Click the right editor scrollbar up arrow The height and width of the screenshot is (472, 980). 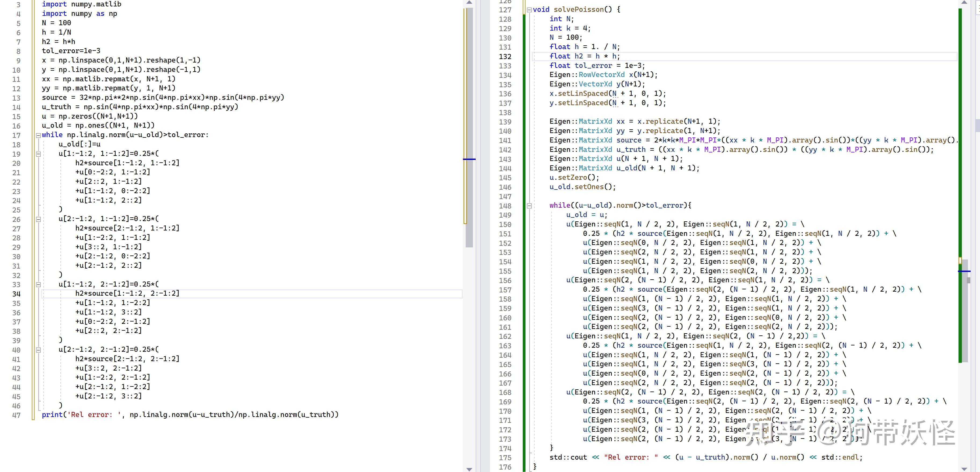click(x=964, y=3)
